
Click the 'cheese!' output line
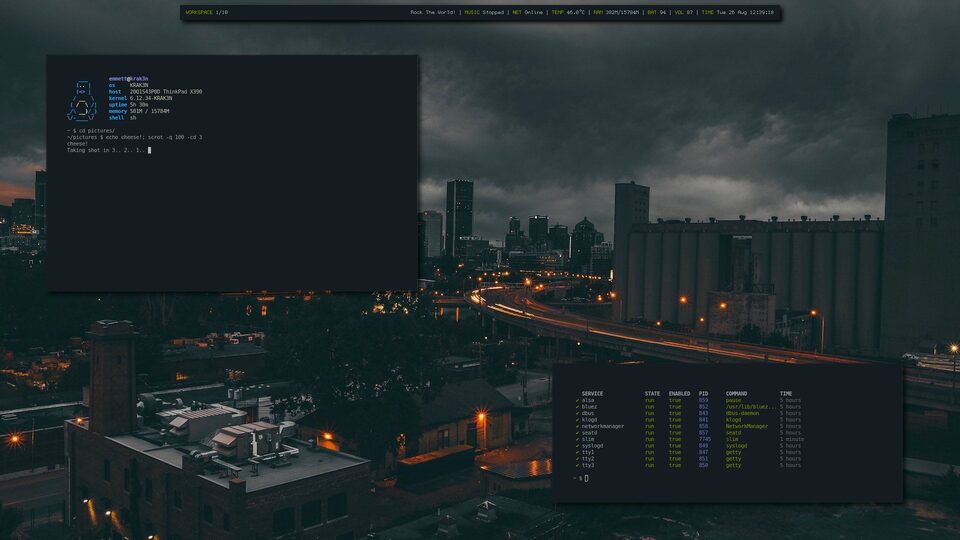pyautogui.click(x=77, y=144)
